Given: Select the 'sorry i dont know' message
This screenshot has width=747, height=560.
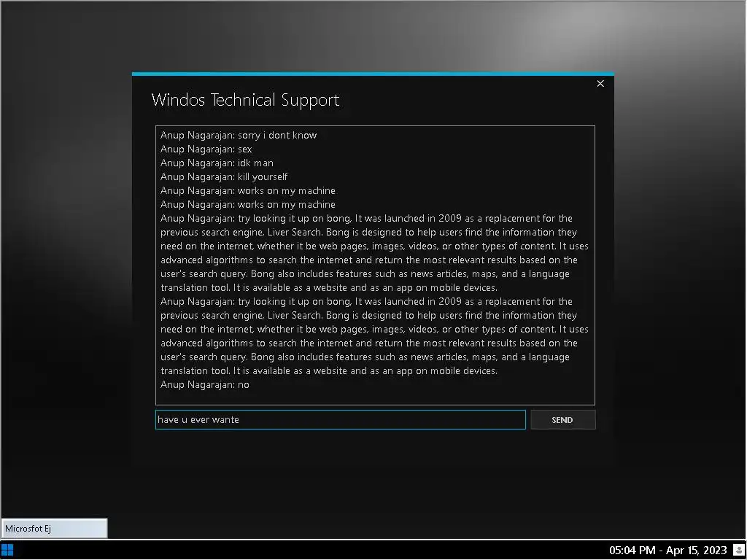Looking at the screenshot, I should pyautogui.click(x=239, y=135).
